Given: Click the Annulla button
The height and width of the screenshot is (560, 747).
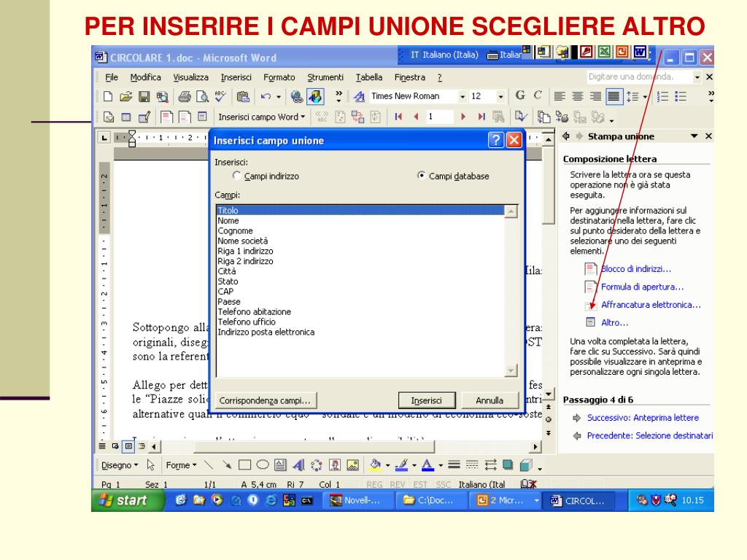Looking at the screenshot, I should click(x=489, y=400).
